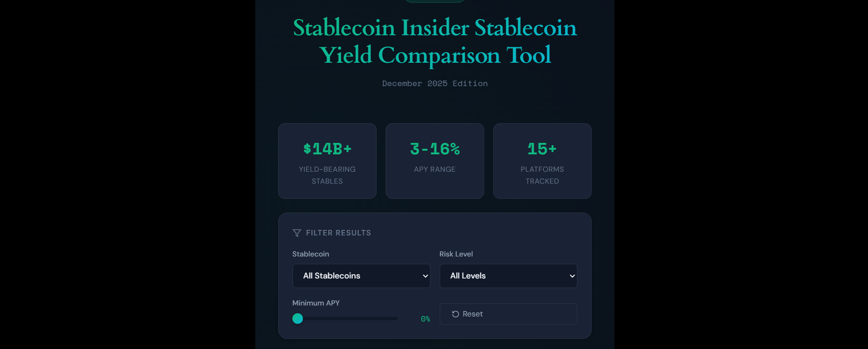The image size is (868, 349).
Task: Click the December 2025 Edition subtitle
Action: pyautogui.click(x=434, y=83)
